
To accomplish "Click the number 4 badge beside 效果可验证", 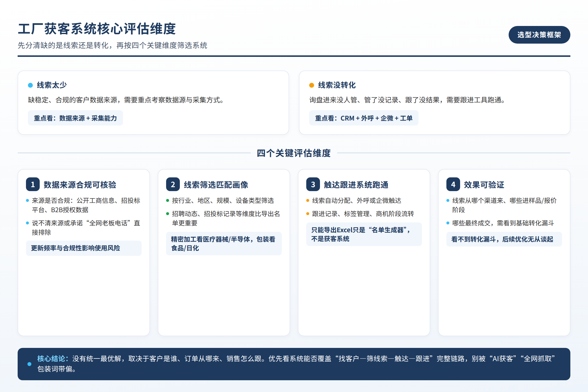I will tap(453, 184).
